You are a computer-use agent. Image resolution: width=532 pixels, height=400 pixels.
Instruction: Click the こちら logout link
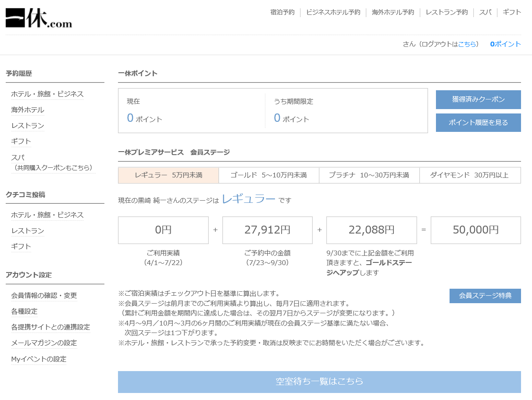467,44
